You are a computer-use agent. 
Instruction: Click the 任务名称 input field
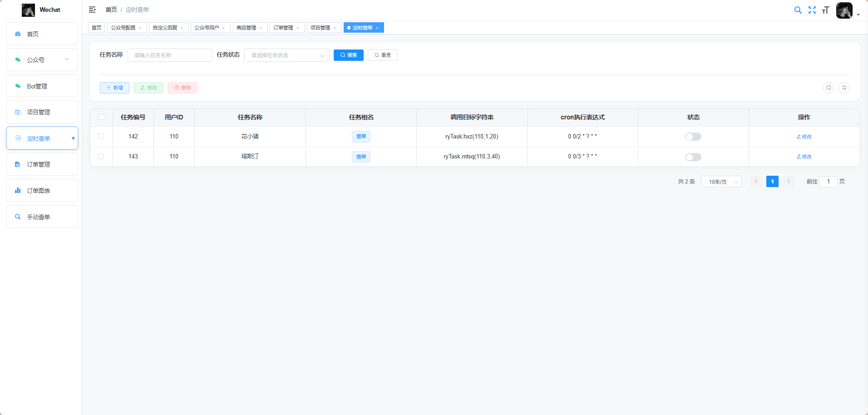pyautogui.click(x=170, y=55)
